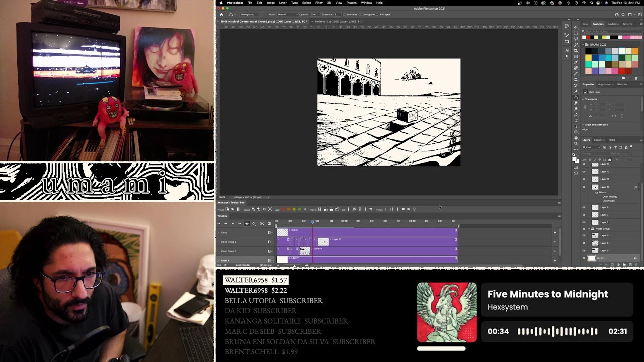Select the Rectangular Marquee tool
Image resolution: width=644 pixels, height=362 pixels.
pos(576,33)
